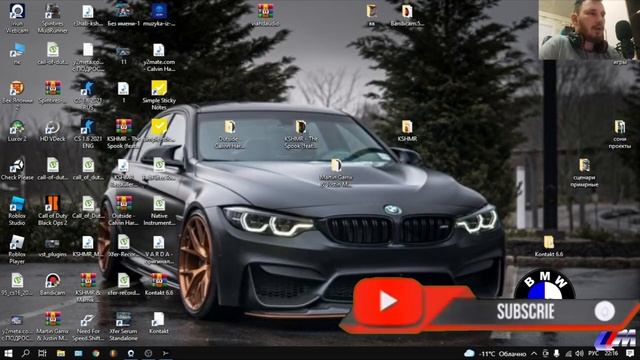This screenshot has width=640, height=360.
Task: Select the y2mate.com Calvin Ha audio file
Action: [159, 57]
